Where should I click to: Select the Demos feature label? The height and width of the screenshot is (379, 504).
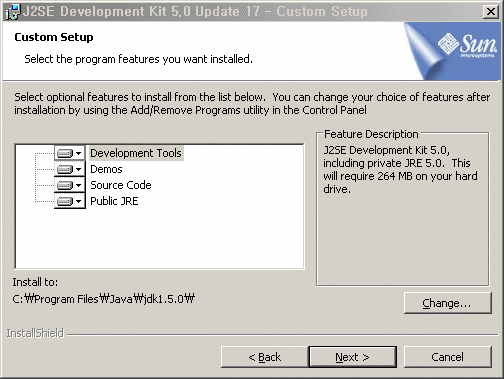pos(106,169)
